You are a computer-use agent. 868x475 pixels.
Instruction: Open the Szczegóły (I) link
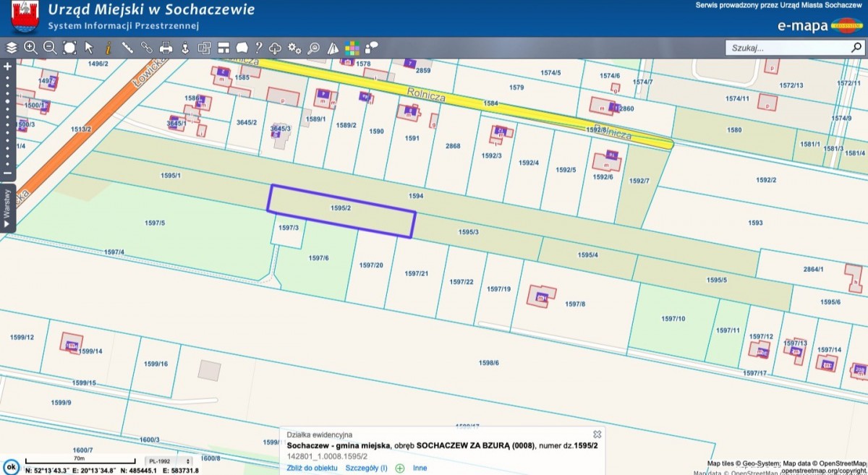(x=367, y=468)
